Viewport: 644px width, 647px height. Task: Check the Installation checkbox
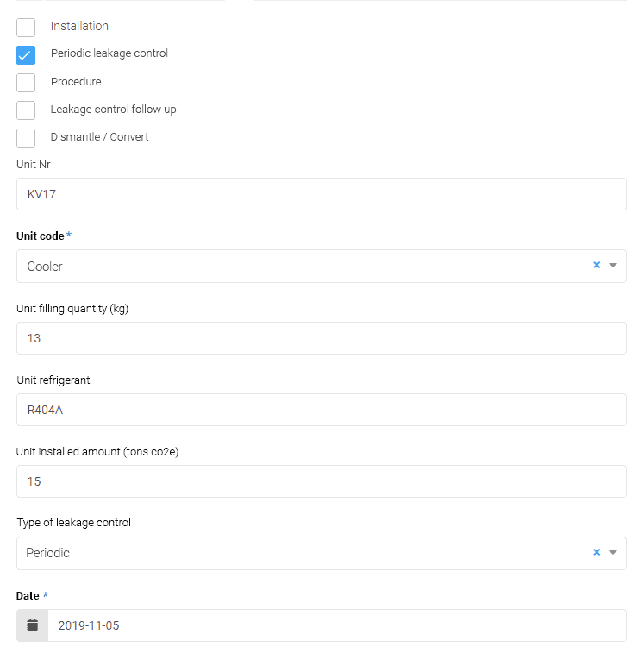[x=26, y=27]
